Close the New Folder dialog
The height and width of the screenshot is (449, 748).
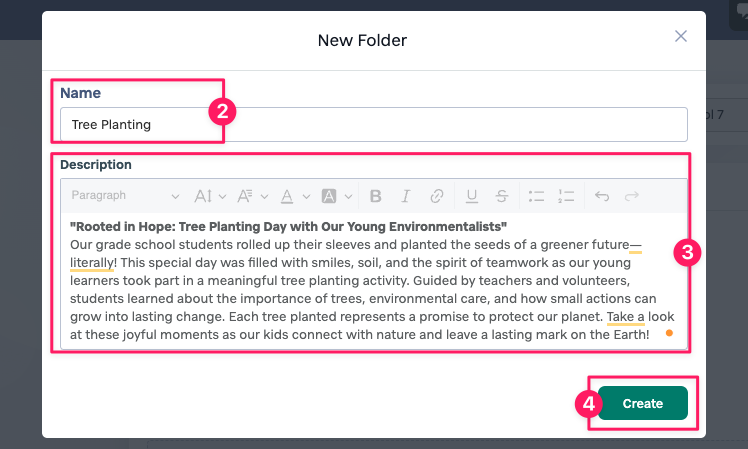pos(681,36)
